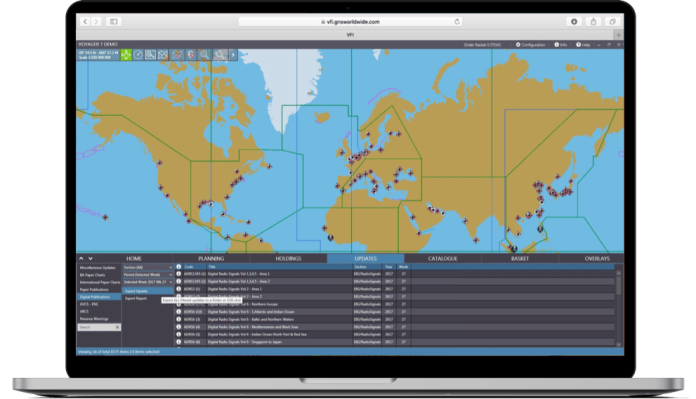
Task: Select Paper Publications in sidebar
Action: pyautogui.click(x=99, y=289)
